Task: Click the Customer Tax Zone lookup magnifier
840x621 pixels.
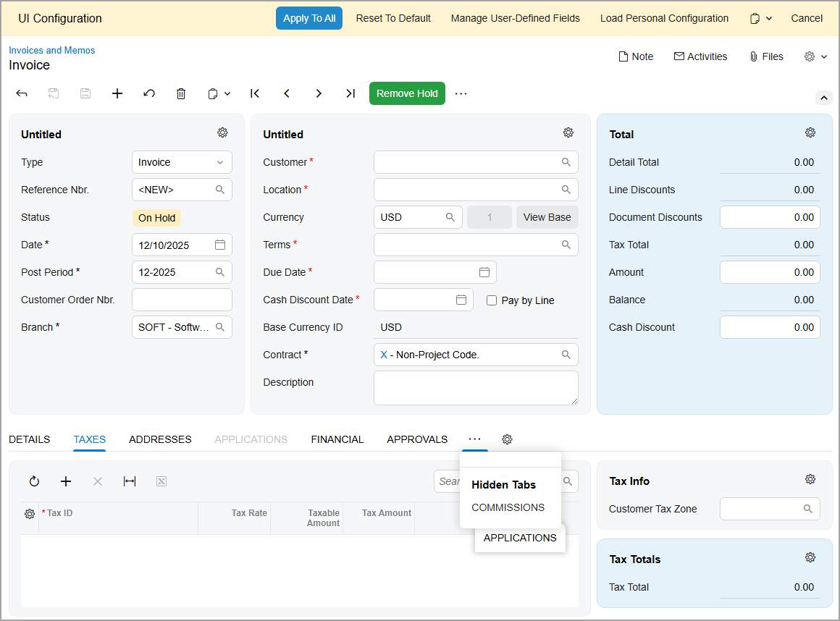Action: 808,509
